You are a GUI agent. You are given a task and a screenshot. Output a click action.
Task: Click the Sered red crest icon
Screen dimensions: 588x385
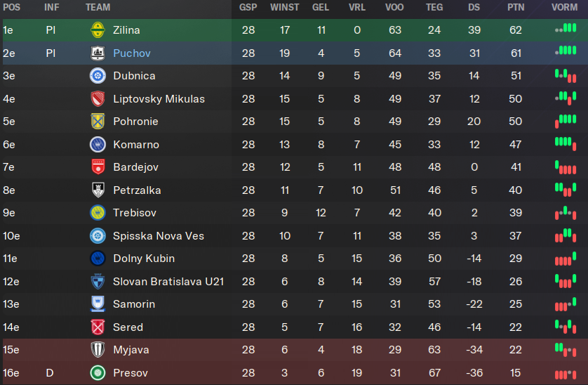point(98,327)
